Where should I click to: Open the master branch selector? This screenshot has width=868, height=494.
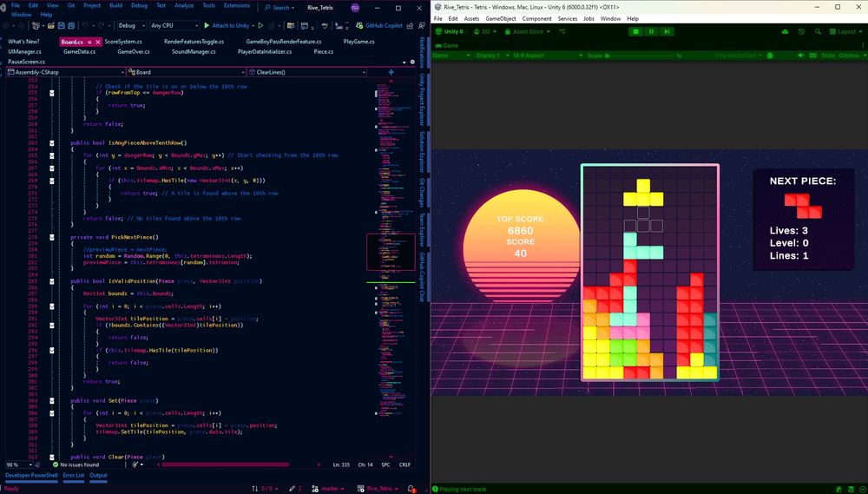pyautogui.click(x=328, y=489)
